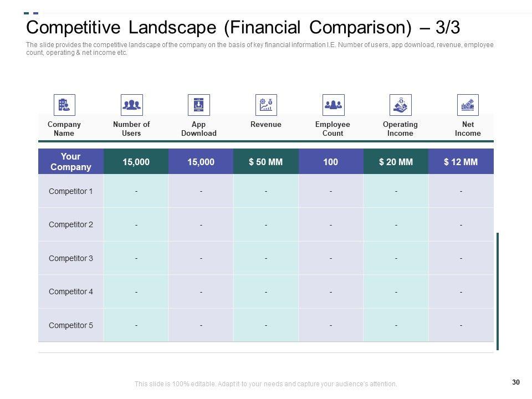Click the Company Name building icon
532x399 pixels.
pos(64,105)
